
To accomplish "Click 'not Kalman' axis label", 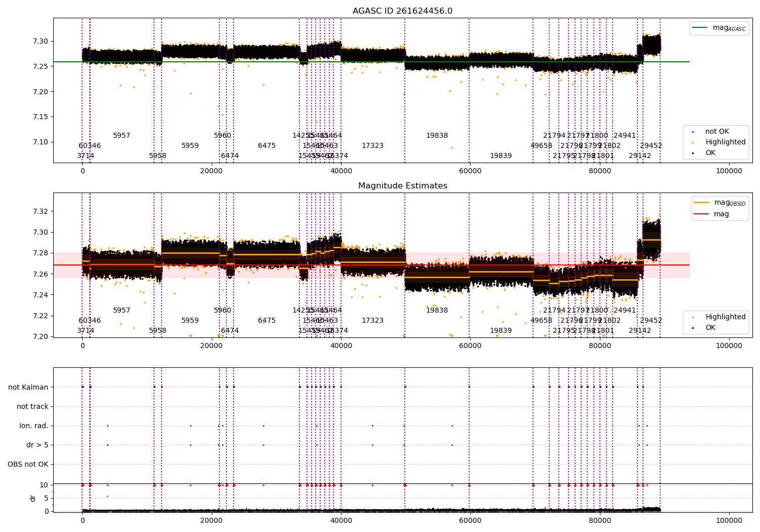I will pos(28,387).
